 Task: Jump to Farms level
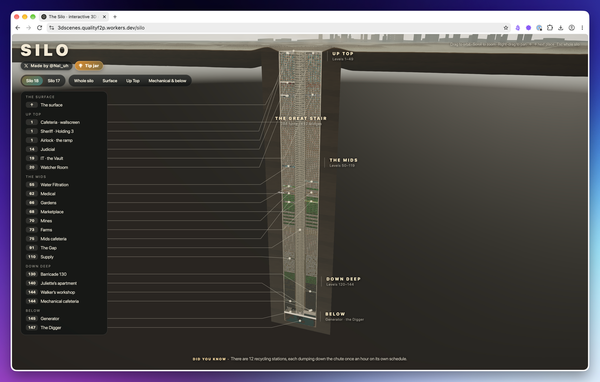64,230
